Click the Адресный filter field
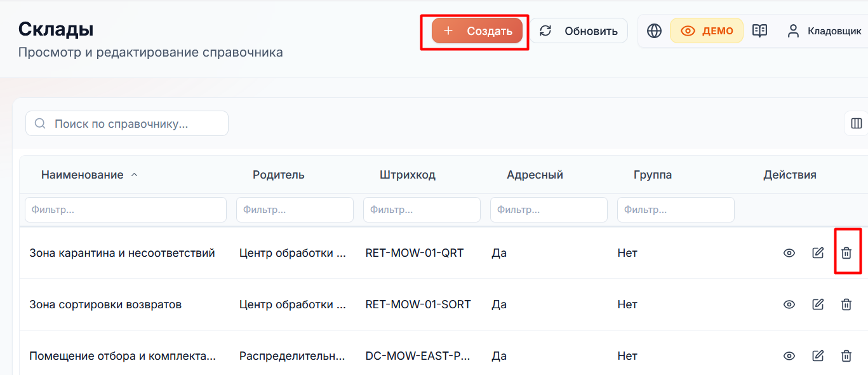868x375 pixels. [x=549, y=209]
